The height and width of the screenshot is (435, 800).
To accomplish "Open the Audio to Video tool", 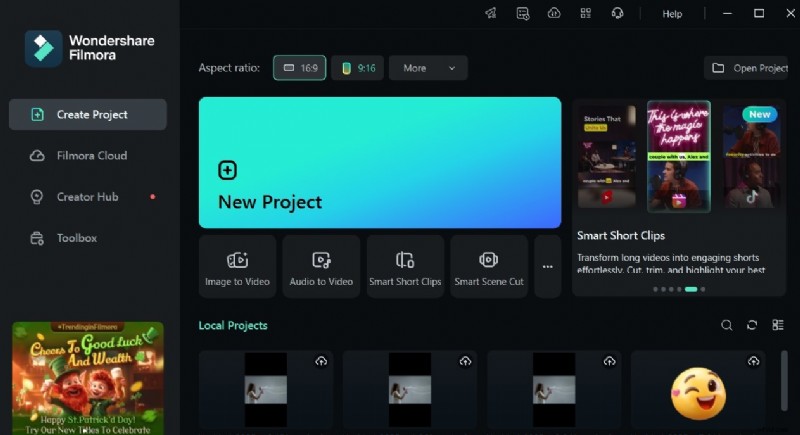I will (321, 267).
